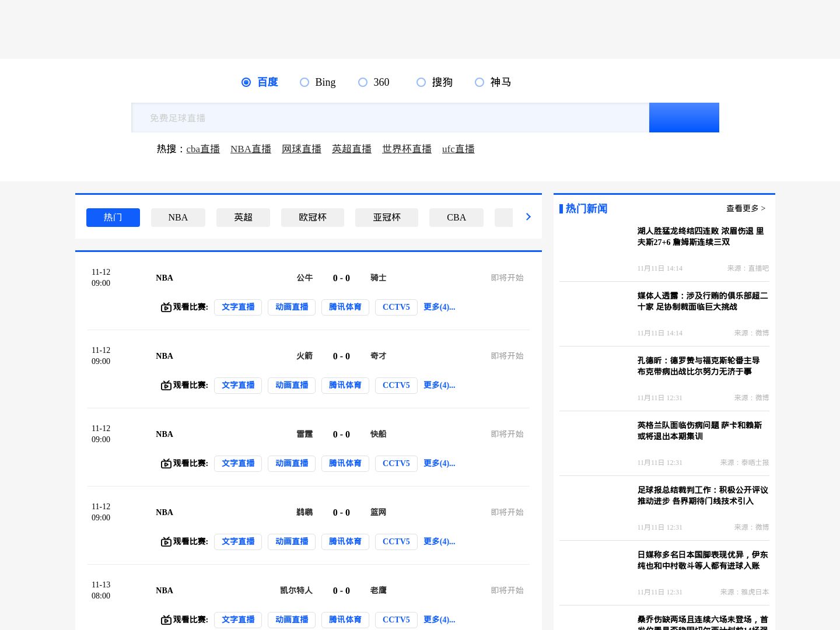Screen dimensions: 840x630
Task: Open 文字直播 for 公牛 vs 骑士
Action: tap(238, 307)
